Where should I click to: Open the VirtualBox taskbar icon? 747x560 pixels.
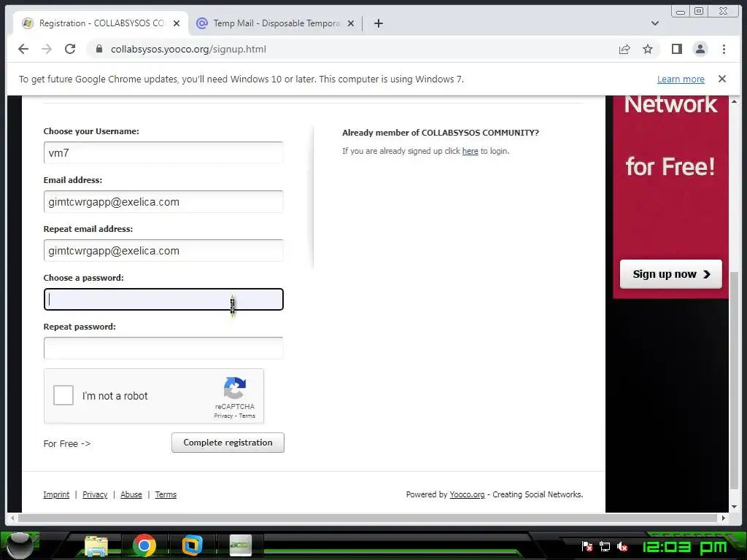click(192, 545)
